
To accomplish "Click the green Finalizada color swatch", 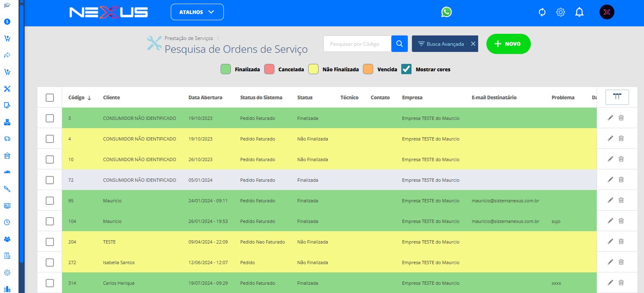I will (226, 69).
